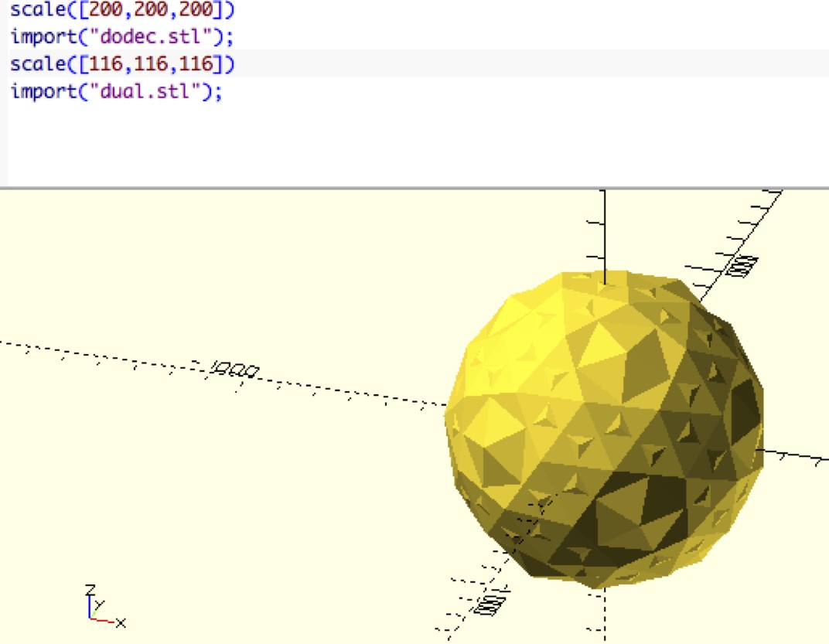Click the line import("dodec.stl");
Screen dimensions: 829x644
coord(122,36)
